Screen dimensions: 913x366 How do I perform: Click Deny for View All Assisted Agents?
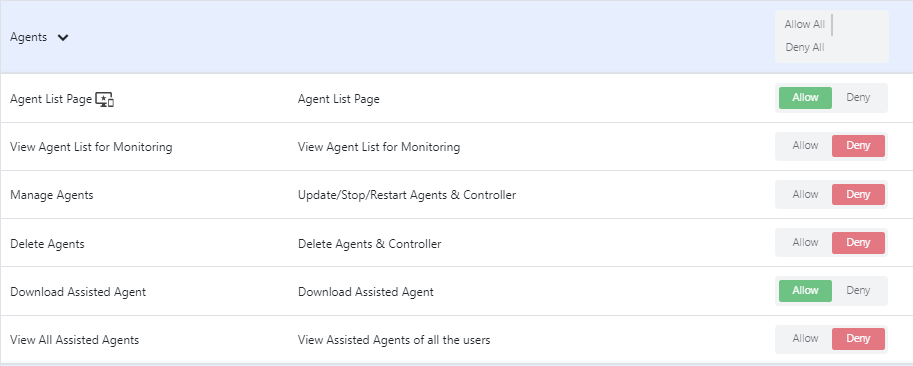(x=858, y=339)
